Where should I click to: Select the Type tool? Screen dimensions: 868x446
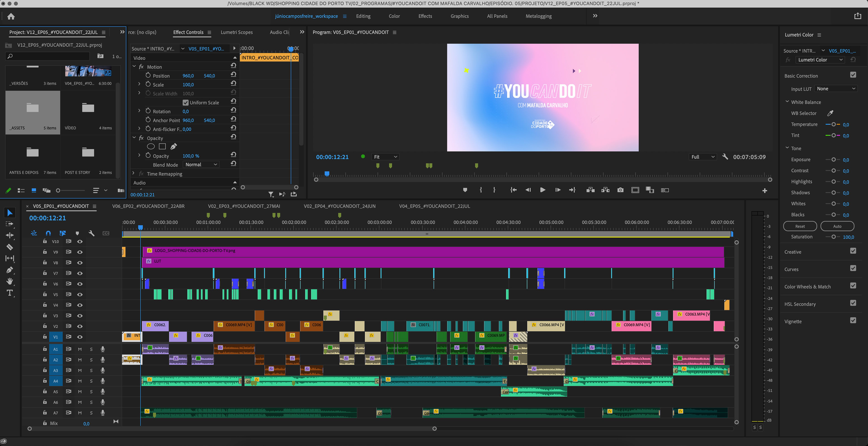pyautogui.click(x=10, y=293)
